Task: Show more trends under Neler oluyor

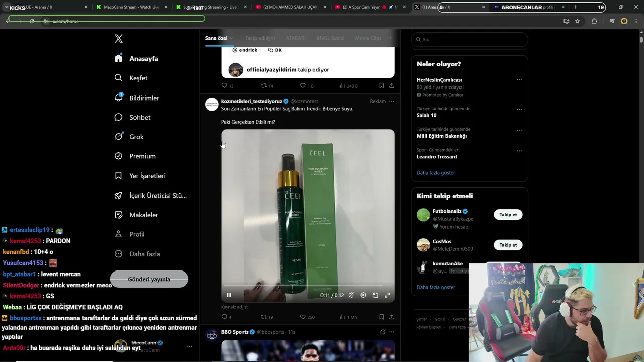Action: tap(436, 173)
